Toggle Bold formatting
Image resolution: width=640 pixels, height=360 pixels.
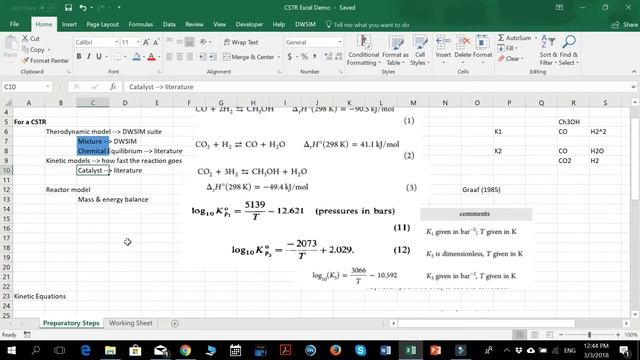click(79, 56)
